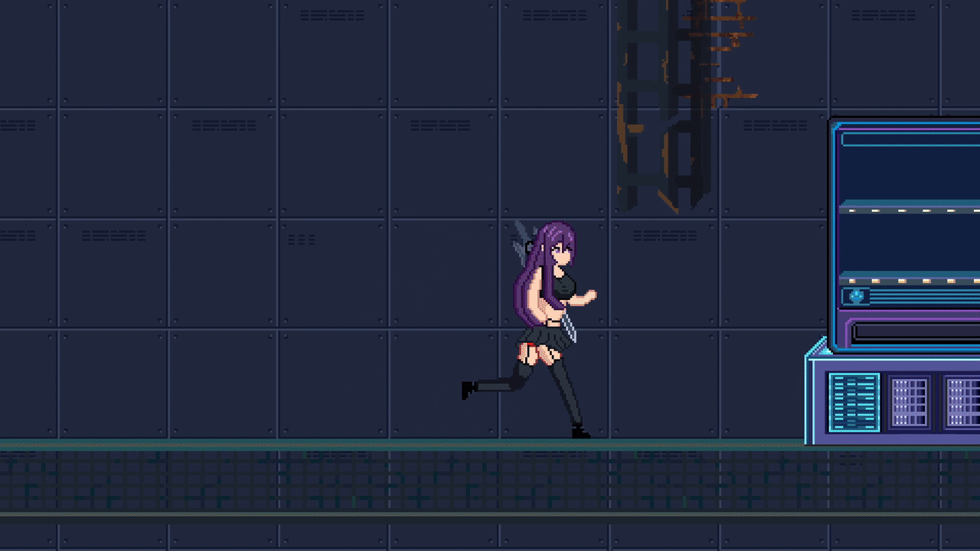This screenshot has width=980, height=551.
Task: Click the purple grid panel at the right edge
Action: [962, 402]
